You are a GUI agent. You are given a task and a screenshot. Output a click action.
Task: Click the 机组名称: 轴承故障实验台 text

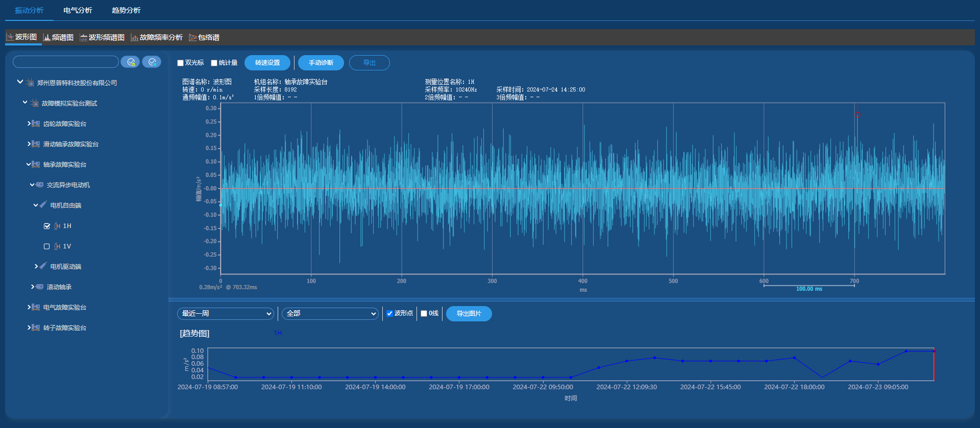tap(291, 82)
